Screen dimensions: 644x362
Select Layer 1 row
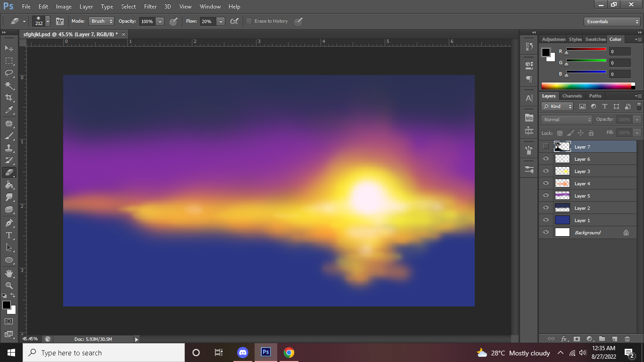[x=588, y=220]
